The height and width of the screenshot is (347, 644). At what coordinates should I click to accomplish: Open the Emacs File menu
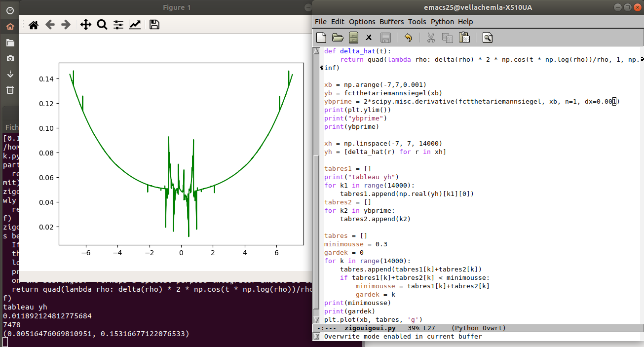pyautogui.click(x=320, y=22)
